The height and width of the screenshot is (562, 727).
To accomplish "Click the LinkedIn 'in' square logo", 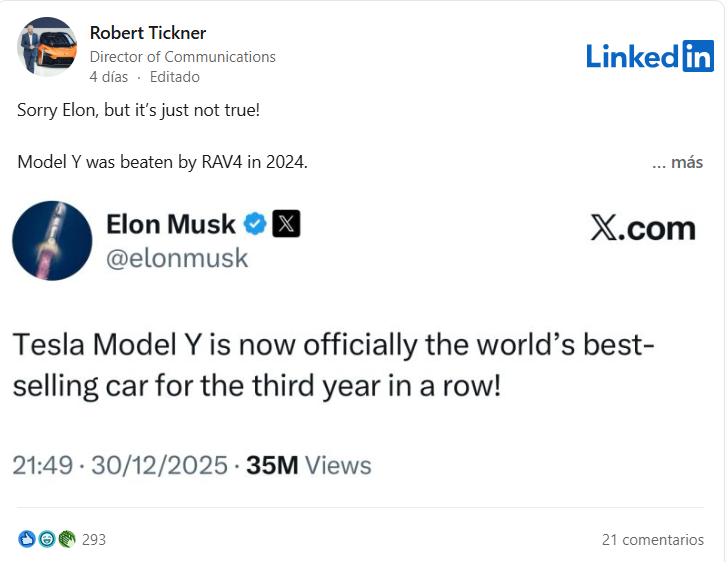I will coord(697,56).
